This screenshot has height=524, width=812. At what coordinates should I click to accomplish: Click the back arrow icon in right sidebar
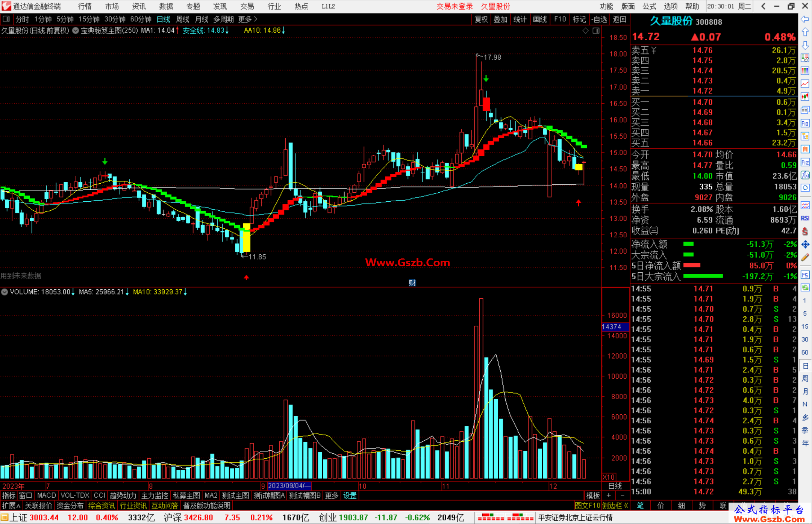pyautogui.click(x=805, y=19)
